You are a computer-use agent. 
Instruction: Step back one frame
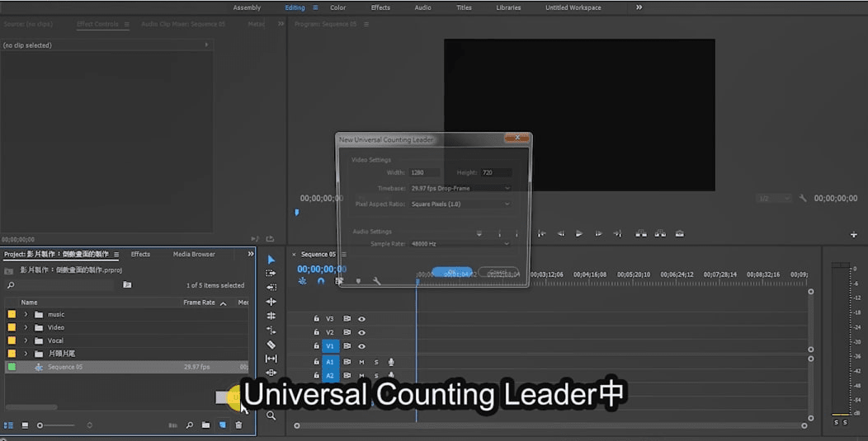click(x=561, y=234)
